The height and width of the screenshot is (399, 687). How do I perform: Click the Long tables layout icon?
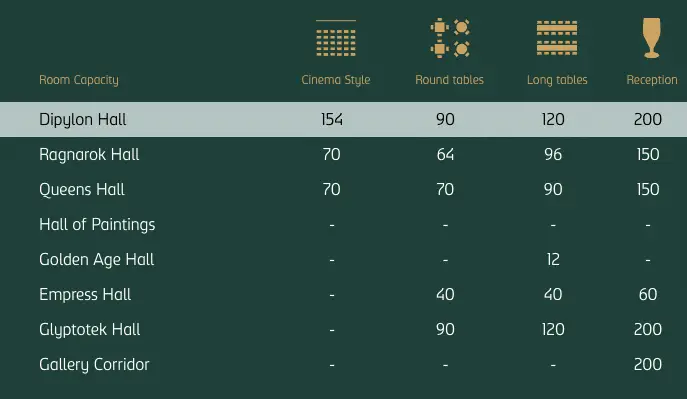click(x=557, y=38)
